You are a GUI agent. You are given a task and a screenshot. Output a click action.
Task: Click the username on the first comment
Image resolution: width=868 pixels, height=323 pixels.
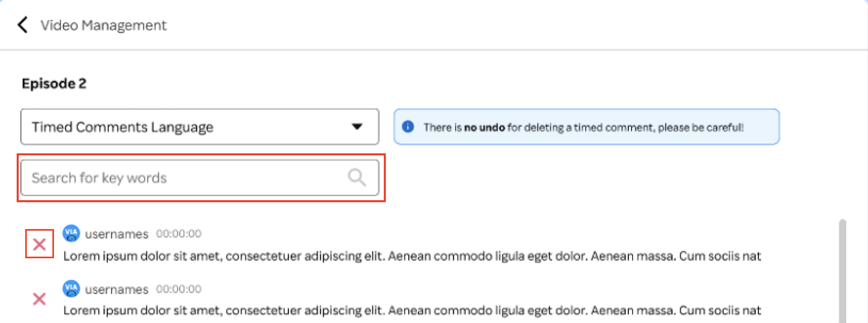(116, 234)
